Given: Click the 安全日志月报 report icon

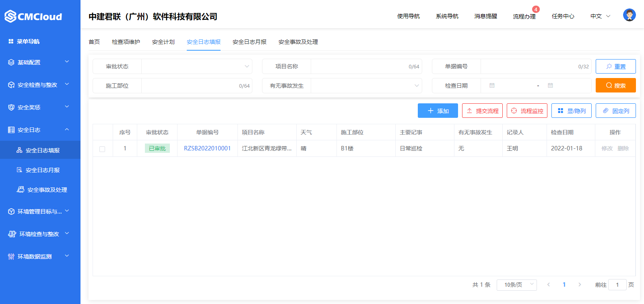Looking at the screenshot, I should (19, 170).
